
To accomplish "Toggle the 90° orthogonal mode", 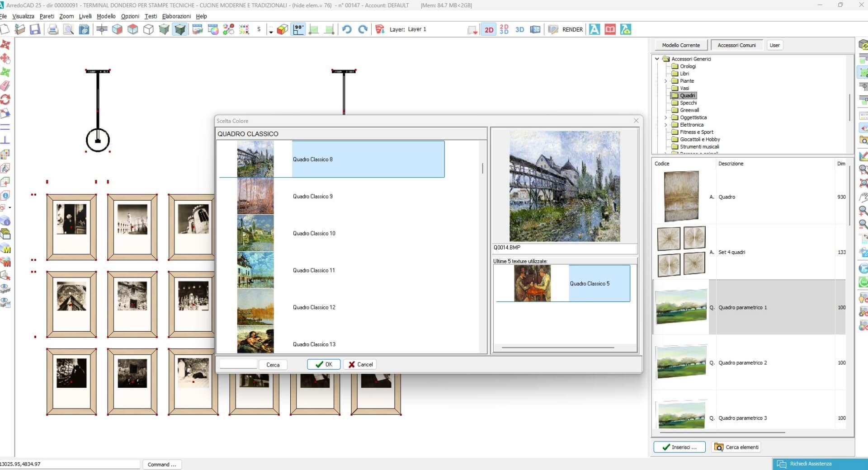I will (x=298, y=29).
